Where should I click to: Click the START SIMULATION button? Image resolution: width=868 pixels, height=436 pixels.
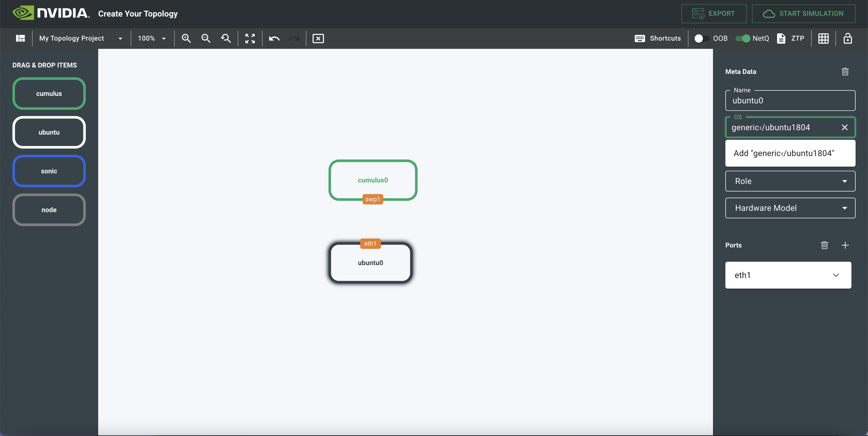point(803,14)
